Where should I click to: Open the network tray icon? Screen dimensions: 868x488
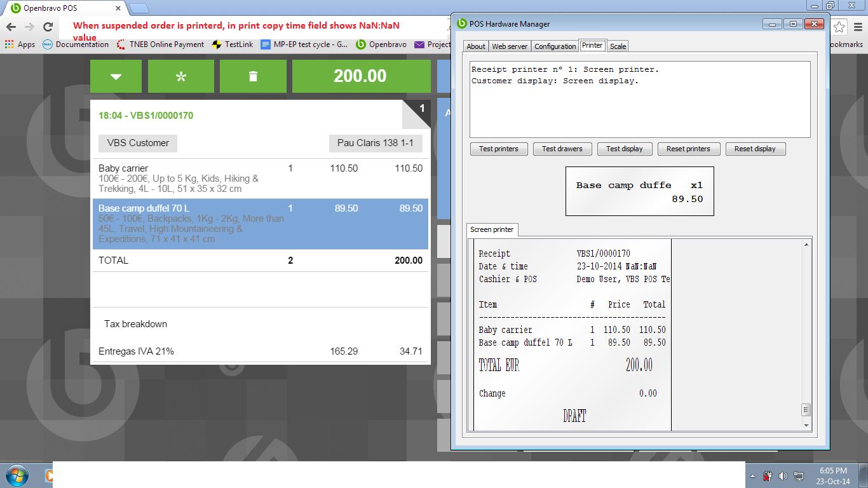(x=797, y=476)
